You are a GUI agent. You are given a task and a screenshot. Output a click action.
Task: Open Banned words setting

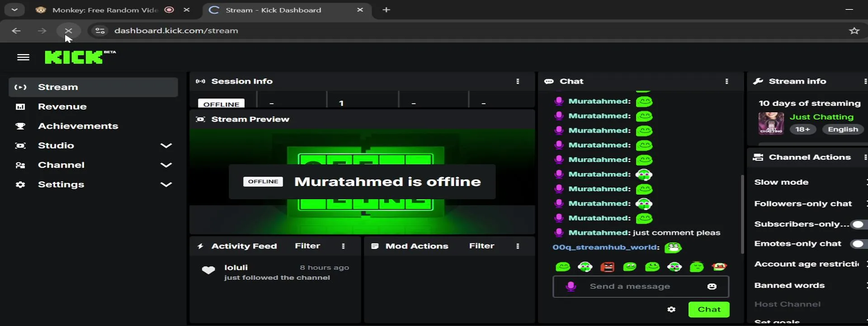pos(789,286)
